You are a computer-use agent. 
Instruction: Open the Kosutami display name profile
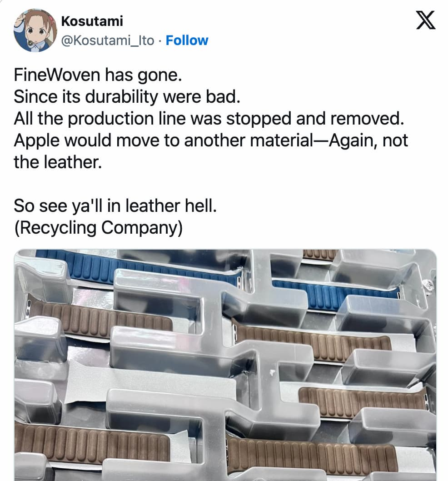tap(92, 21)
